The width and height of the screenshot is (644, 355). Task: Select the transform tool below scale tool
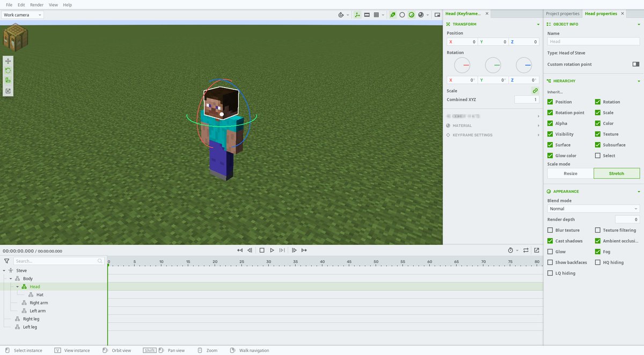click(x=8, y=91)
